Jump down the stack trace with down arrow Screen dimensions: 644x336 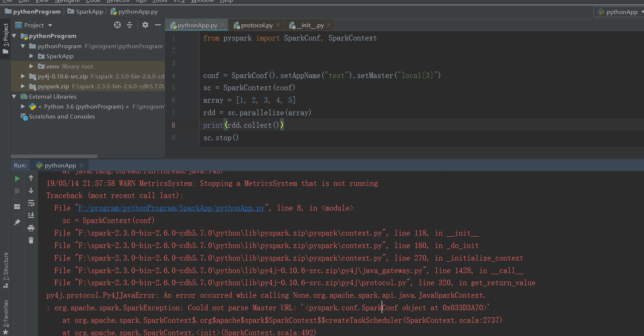(x=31, y=190)
